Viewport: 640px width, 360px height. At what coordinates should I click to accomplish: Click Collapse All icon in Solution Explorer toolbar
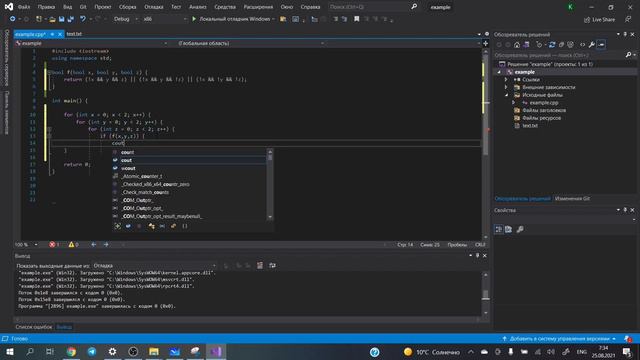pyautogui.click(x=561, y=44)
